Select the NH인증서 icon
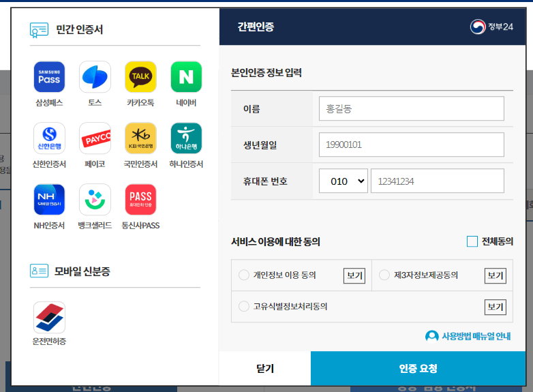Screen dimensions: 533x392 [x=49, y=200]
